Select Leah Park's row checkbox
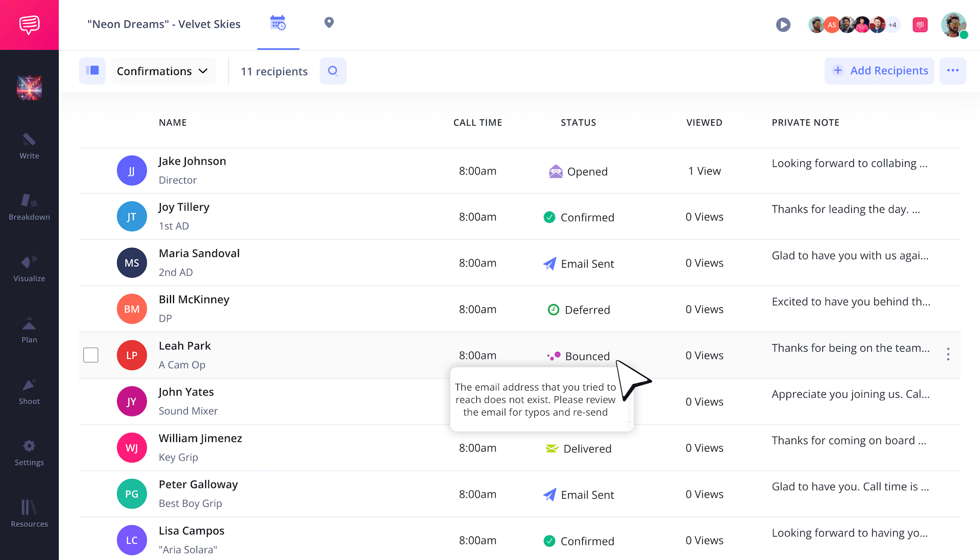The image size is (980, 560). tap(91, 355)
